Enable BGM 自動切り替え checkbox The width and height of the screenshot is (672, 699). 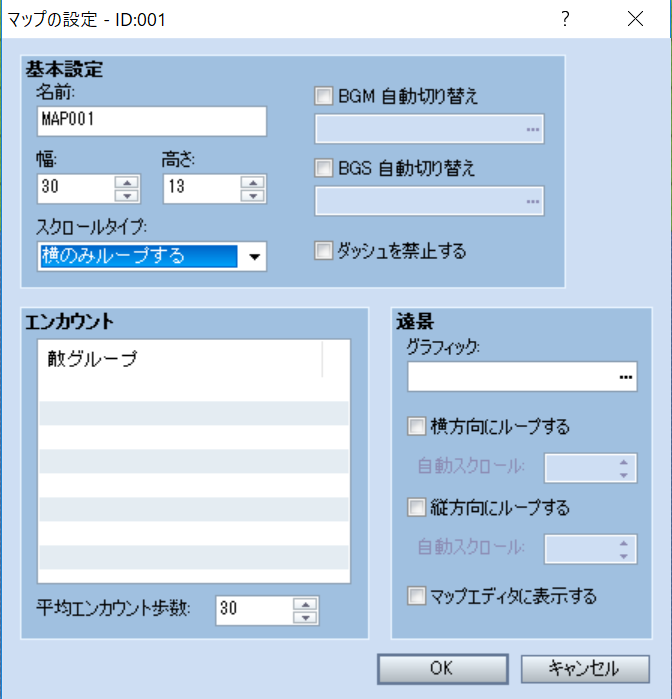[323, 96]
